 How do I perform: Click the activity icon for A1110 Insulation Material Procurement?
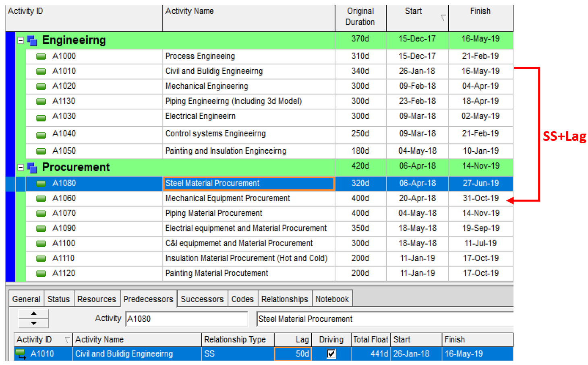click(x=41, y=258)
